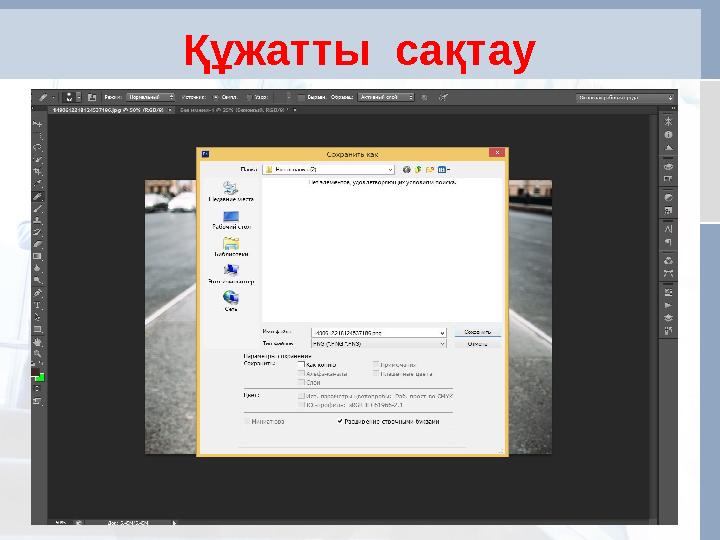720x540 pixels.
Task: Enable the Выравн. checkbox in options bar
Action: point(301,97)
